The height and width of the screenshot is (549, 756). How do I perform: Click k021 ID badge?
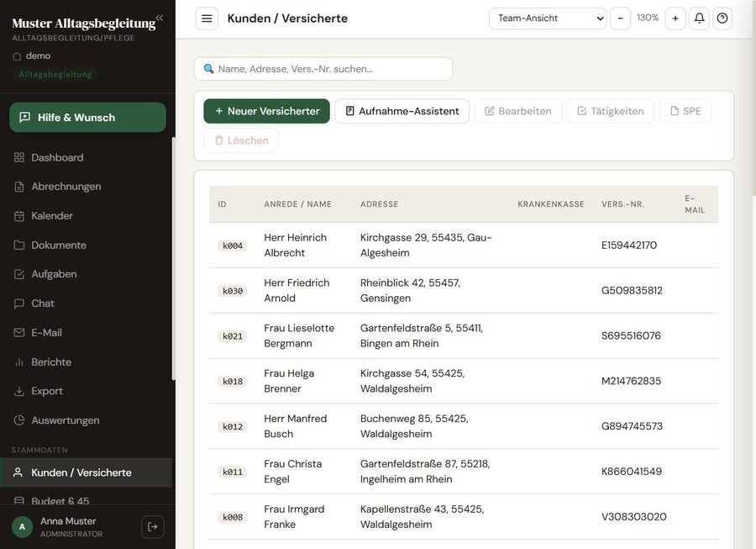pyautogui.click(x=233, y=336)
